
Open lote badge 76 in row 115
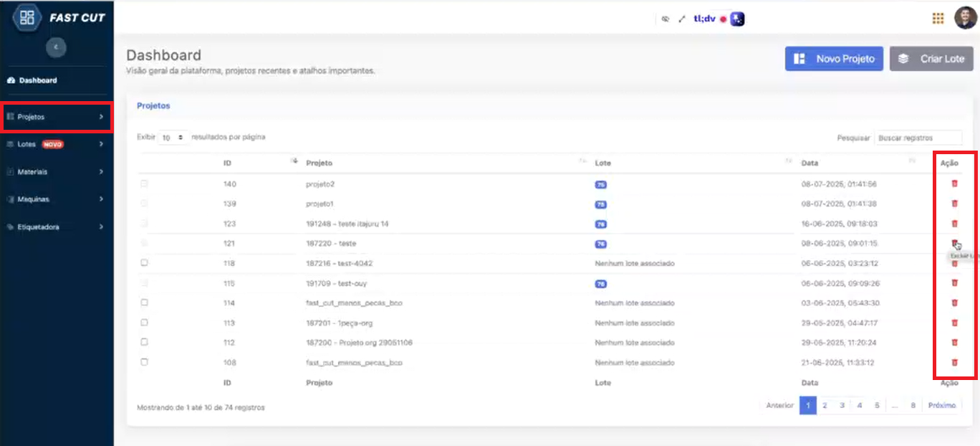[x=600, y=283]
